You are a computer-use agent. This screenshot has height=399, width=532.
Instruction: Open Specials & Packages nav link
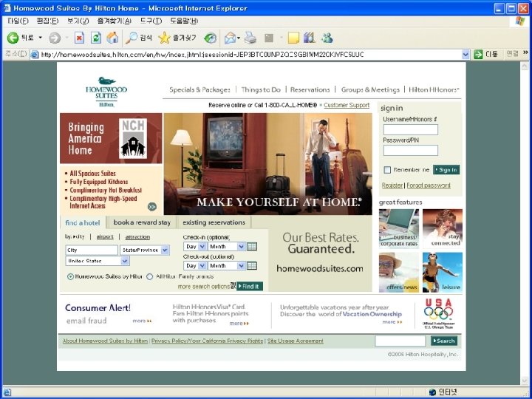[199, 90]
